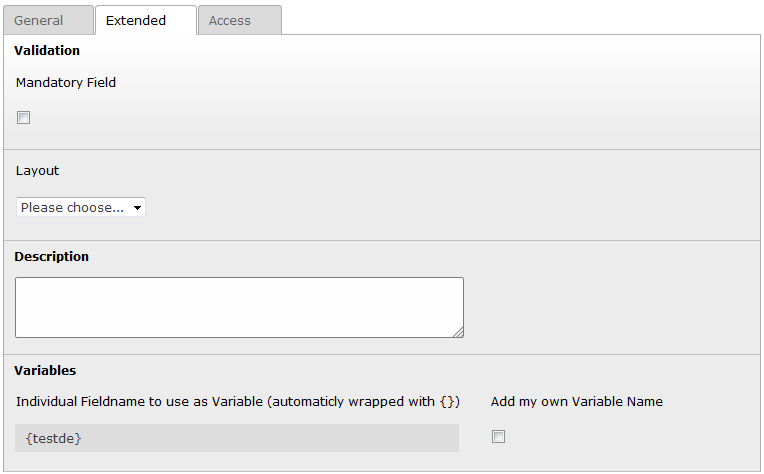Click the Description section heading
This screenshot has width=764, height=474.
point(52,257)
